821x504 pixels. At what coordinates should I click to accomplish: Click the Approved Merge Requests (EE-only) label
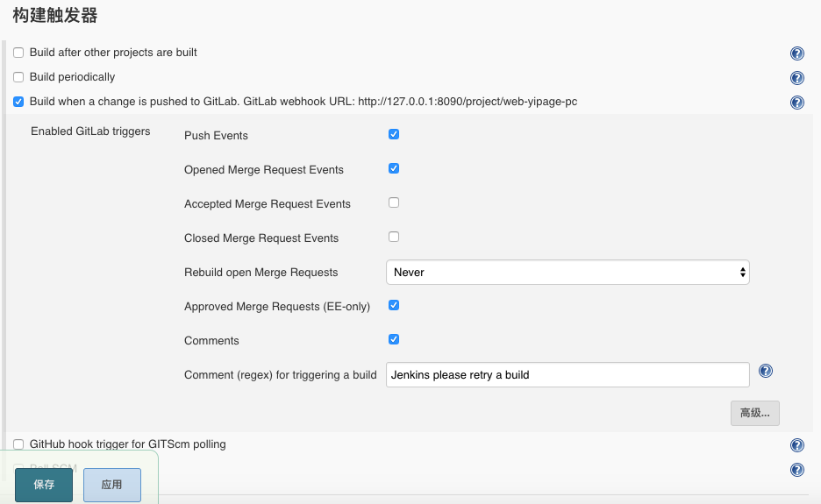pyautogui.click(x=277, y=307)
